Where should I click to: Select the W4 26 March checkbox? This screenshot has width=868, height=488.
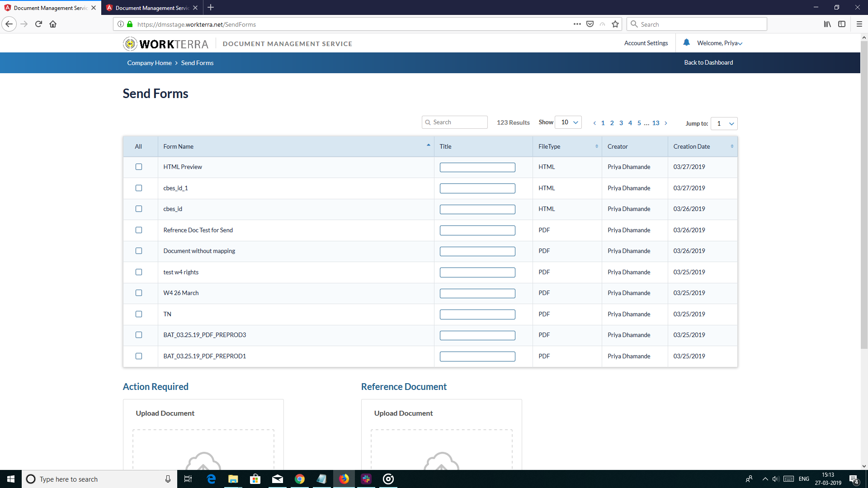point(139,293)
